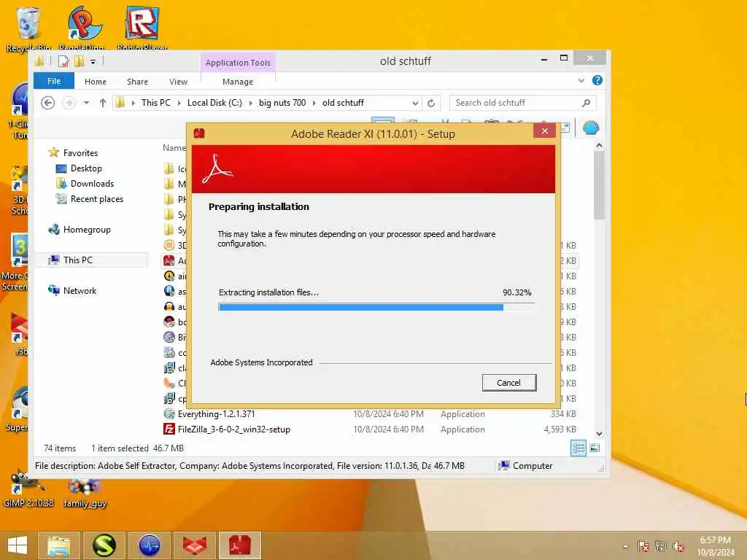Click the 4,593 KB size cell
This screenshot has width=747, height=560.
560,429
